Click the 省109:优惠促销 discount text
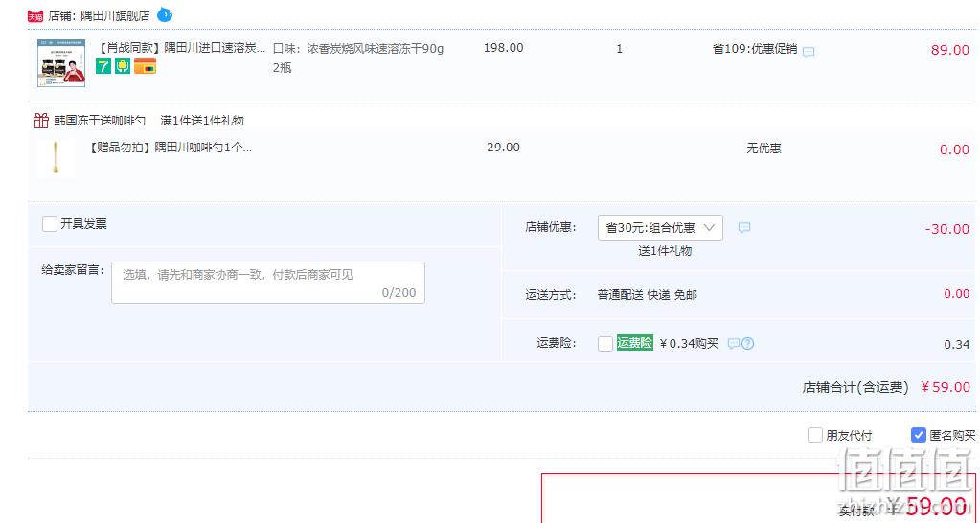Screen dimensions: 980x523 pos(755,49)
